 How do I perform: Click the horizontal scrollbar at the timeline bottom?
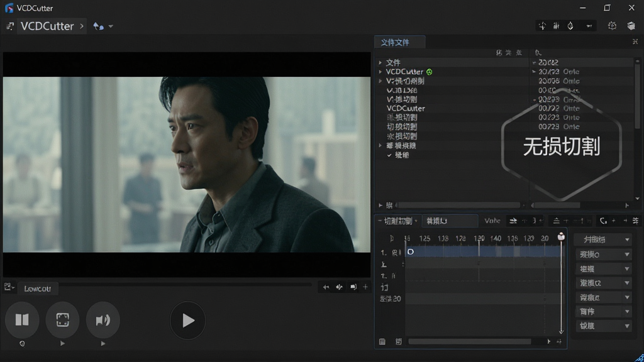[x=470, y=341]
